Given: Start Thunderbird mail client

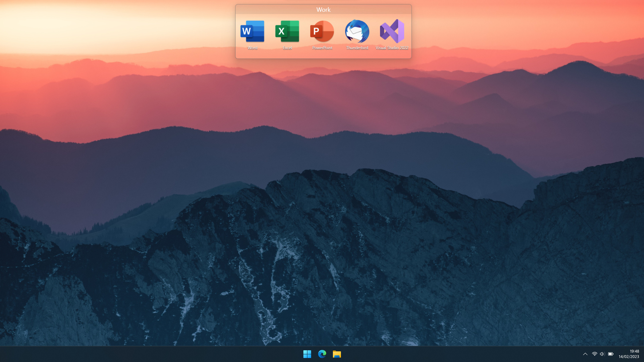Looking at the screenshot, I should (x=357, y=31).
